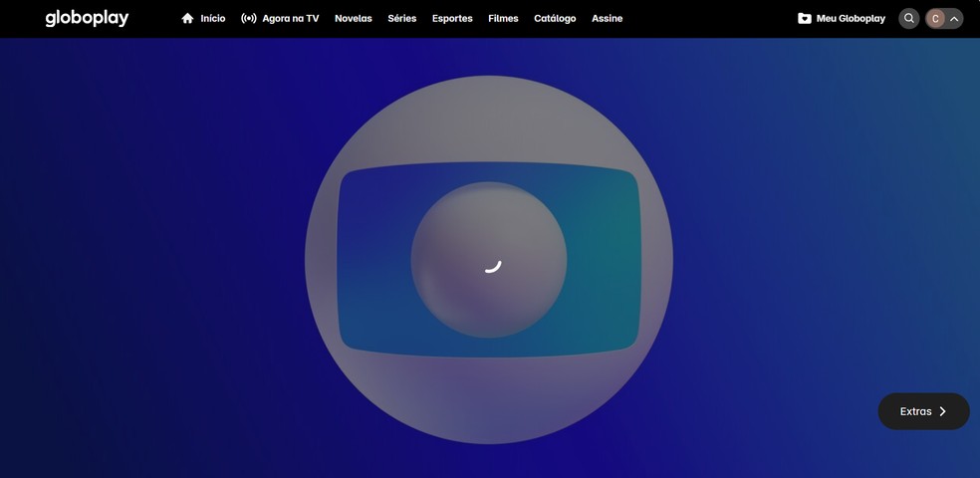Screen dimensions: 980x478
Task: Click the globoplay logo
Action: click(x=87, y=18)
